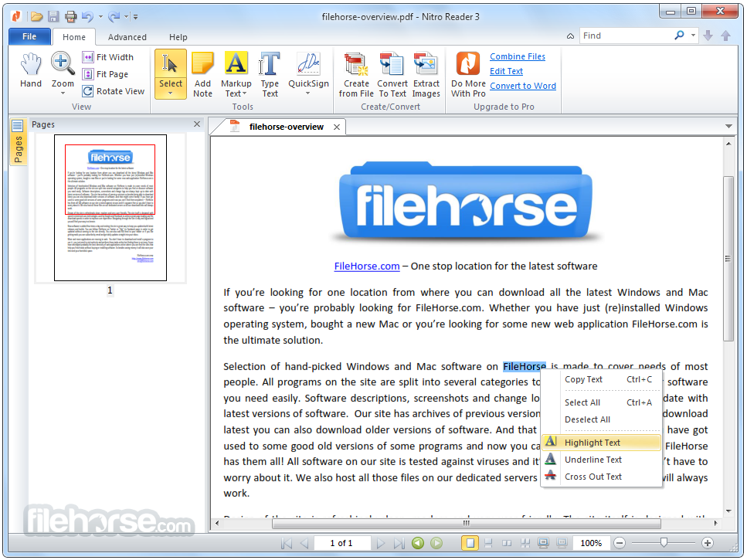Click the Nitro application logo icon

16,17
